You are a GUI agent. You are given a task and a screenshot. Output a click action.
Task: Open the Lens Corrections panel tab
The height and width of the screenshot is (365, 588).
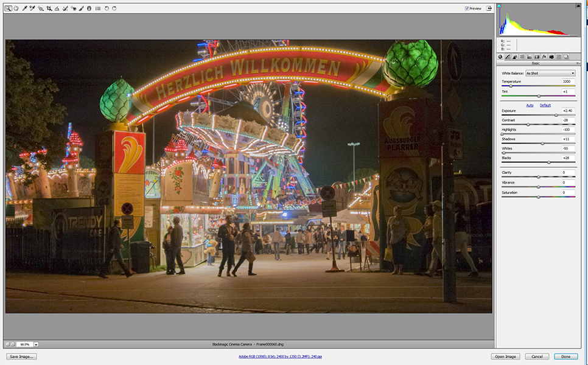pos(537,57)
